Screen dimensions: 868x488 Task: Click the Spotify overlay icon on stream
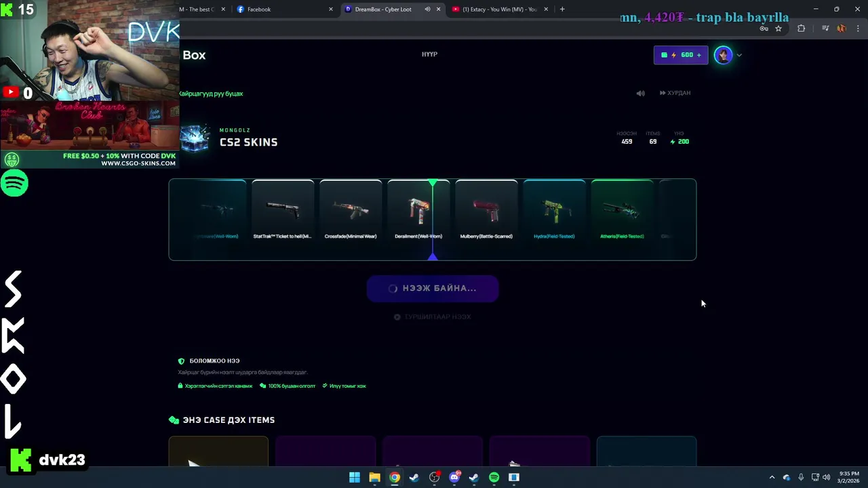[14, 184]
